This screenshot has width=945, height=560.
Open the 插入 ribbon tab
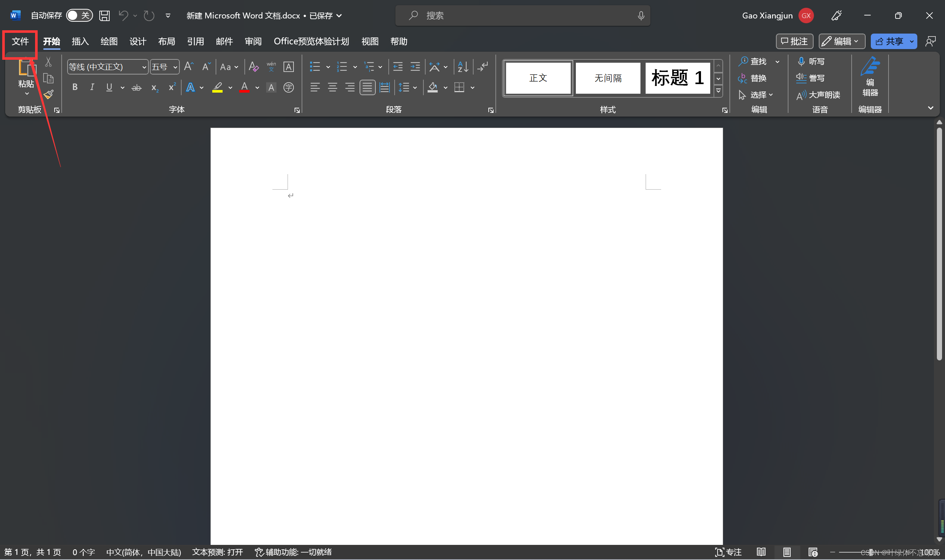click(80, 41)
